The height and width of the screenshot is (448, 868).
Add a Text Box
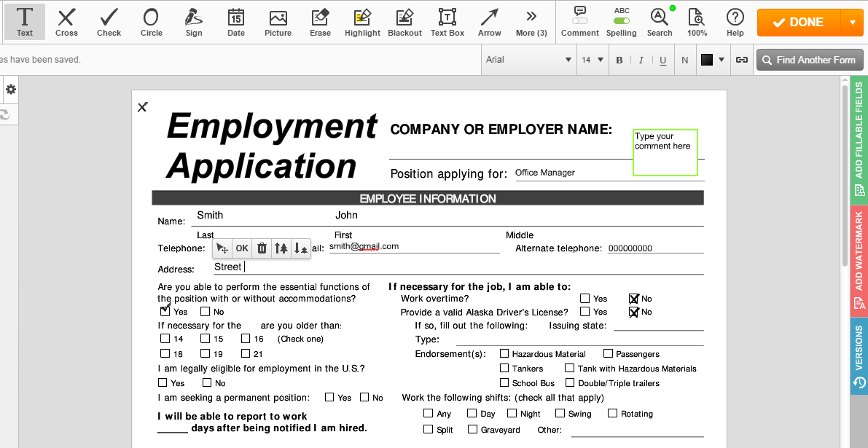click(447, 22)
